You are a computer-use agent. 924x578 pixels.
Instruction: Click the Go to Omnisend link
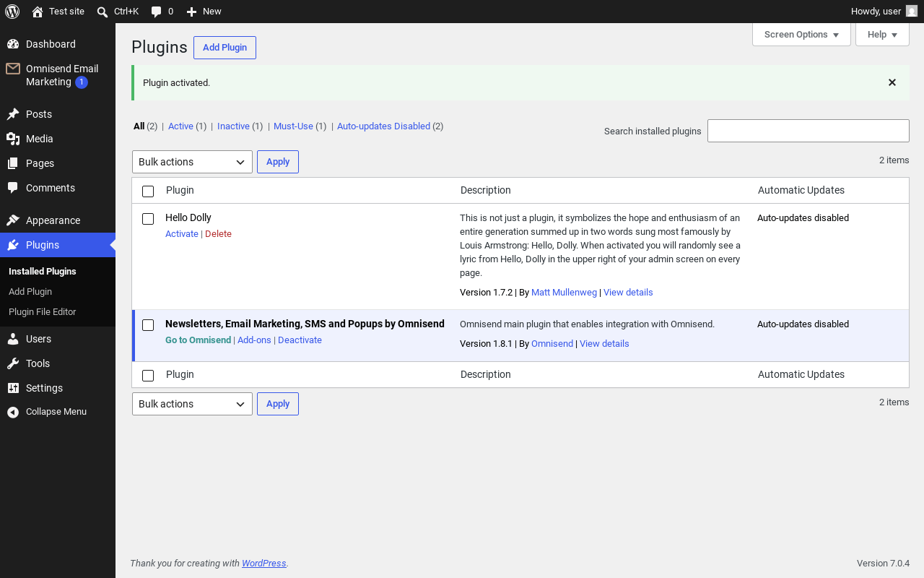pos(198,340)
